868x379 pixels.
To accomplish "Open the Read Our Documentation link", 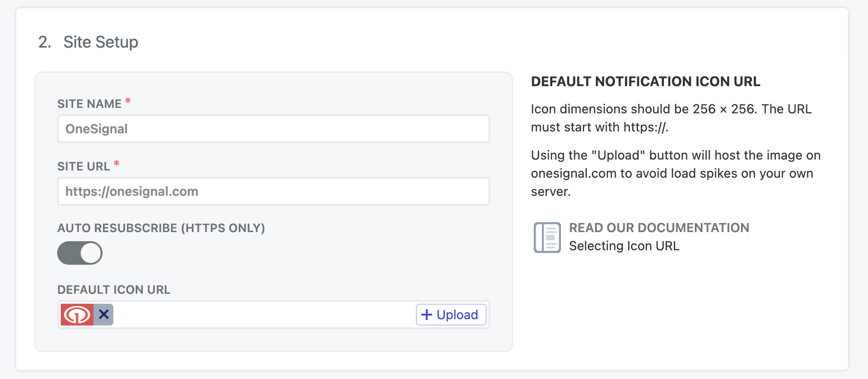I will 659,228.
